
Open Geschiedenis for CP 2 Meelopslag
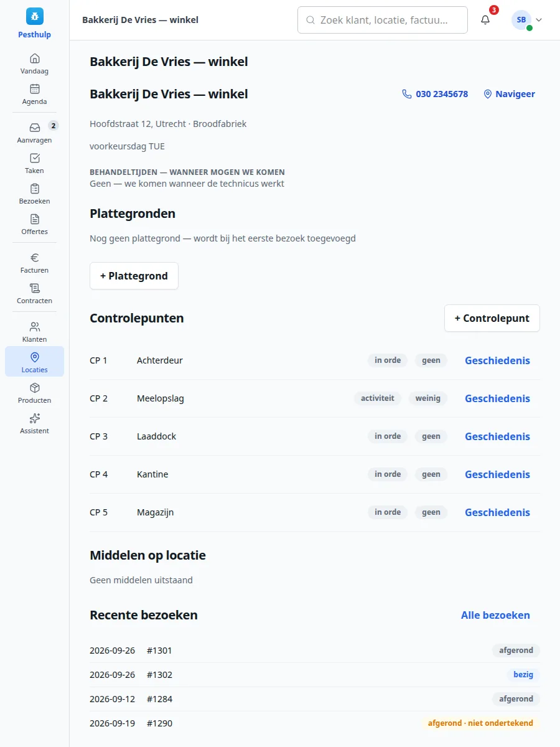point(497,398)
